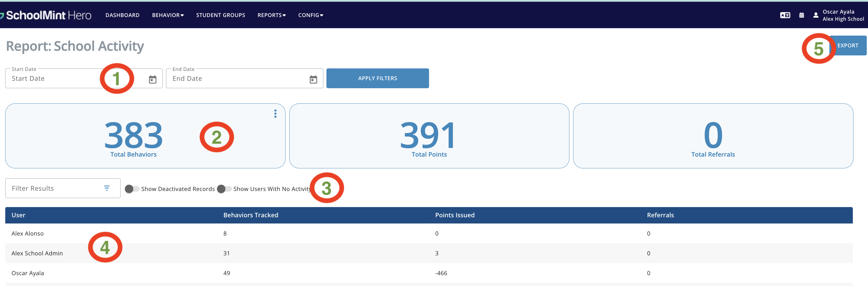Open the End Date calendar picker icon
Screen dimensions: 868x286
pyautogui.click(x=313, y=79)
